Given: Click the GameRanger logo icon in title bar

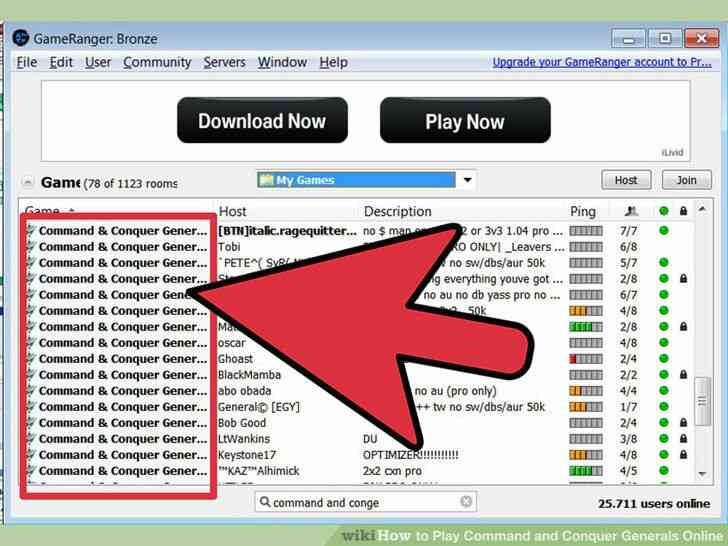Looking at the screenshot, I should 21,38.
